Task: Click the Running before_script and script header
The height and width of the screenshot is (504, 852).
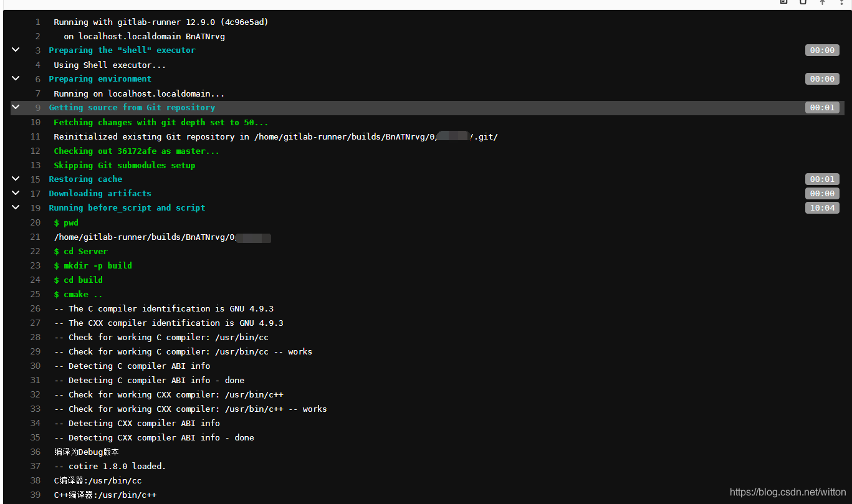Action: (x=127, y=208)
